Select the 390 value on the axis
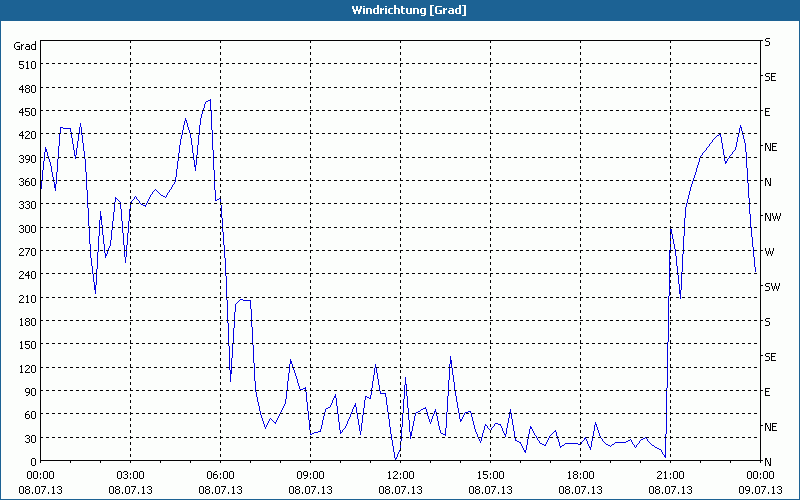The height and width of the screenshot is (500, 800). coord(28,159)
